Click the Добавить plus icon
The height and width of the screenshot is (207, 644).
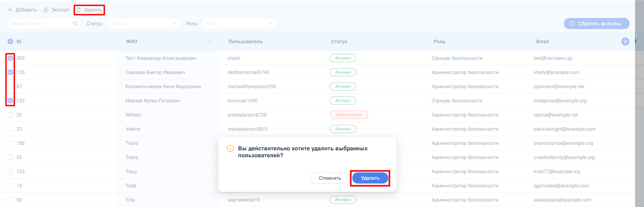coord(10,10)
